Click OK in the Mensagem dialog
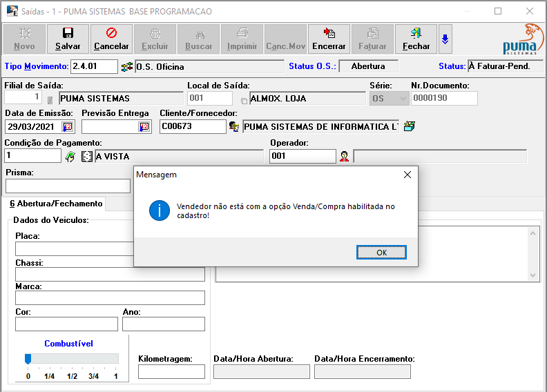The image size is (547, 392). pos(381,253)
